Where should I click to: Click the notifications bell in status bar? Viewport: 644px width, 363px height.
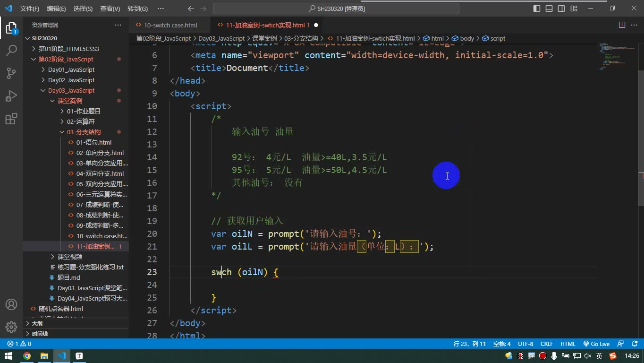(x=634, y=344)
